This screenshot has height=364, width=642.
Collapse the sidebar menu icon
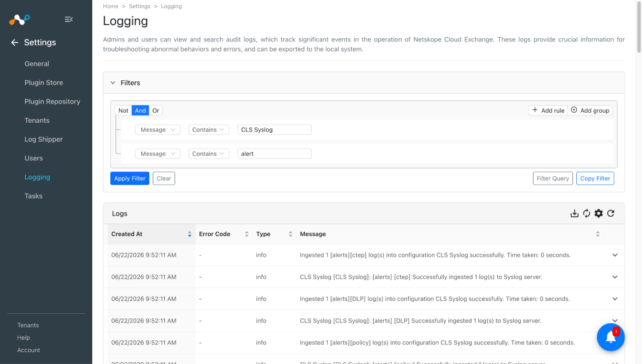tap(69, 19)
